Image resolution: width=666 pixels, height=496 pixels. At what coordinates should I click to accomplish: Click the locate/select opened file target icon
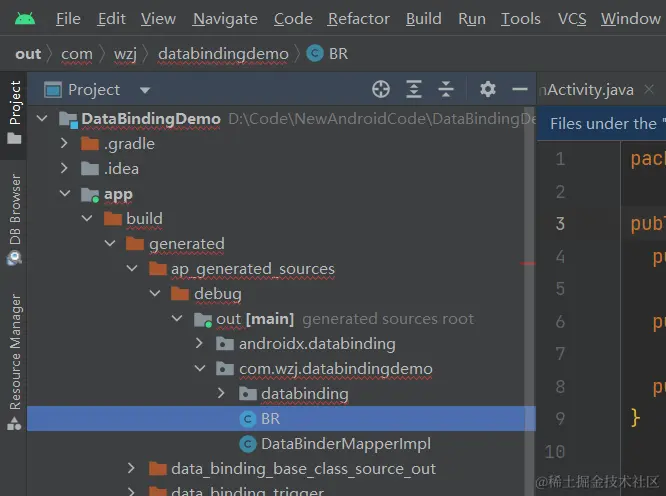tap(381, 90)
